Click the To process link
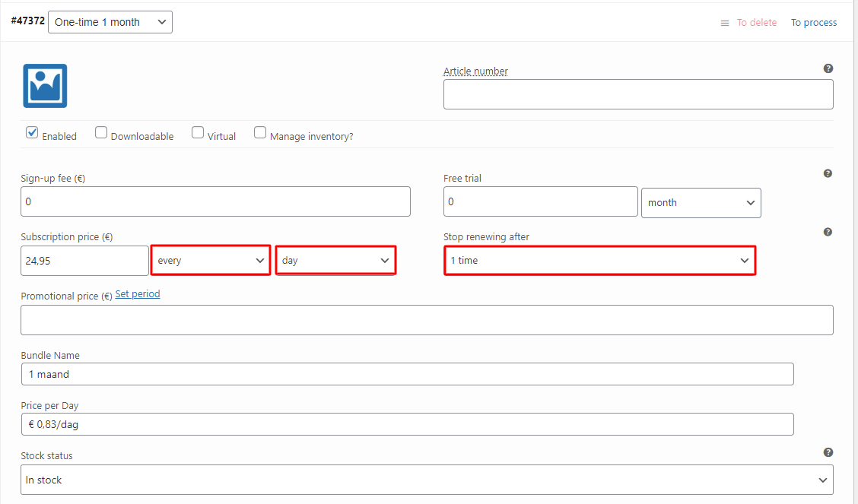858x504 pixels. pyautogui.click(x=814, y=23)
